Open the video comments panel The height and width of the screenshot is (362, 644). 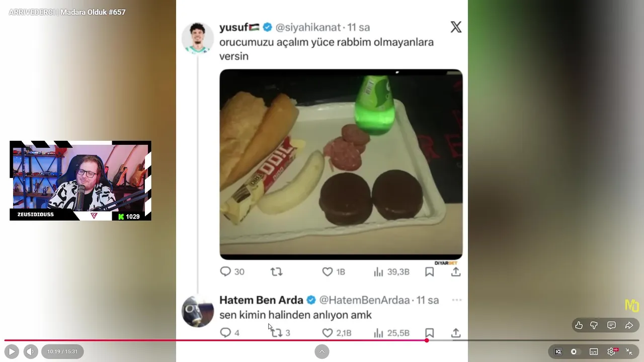pos(611,325)
